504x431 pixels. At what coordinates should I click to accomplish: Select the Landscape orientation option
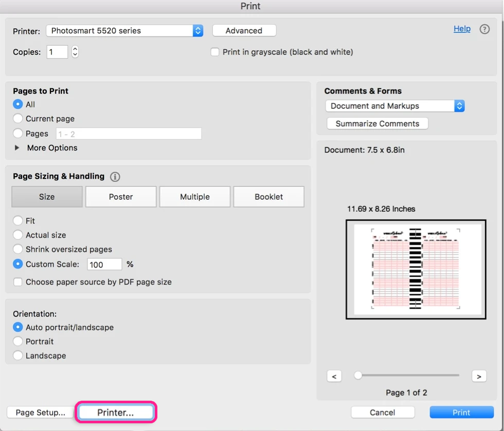18,355
